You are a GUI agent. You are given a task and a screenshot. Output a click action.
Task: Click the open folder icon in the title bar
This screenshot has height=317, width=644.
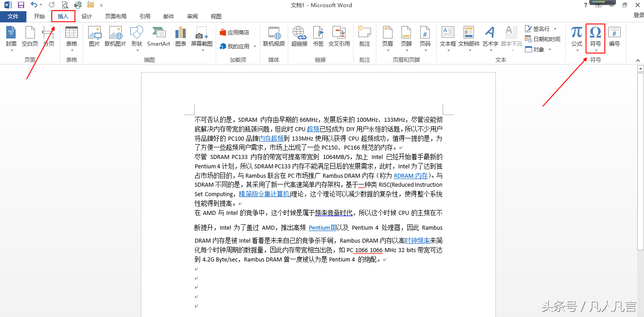(x=91, y=5)
